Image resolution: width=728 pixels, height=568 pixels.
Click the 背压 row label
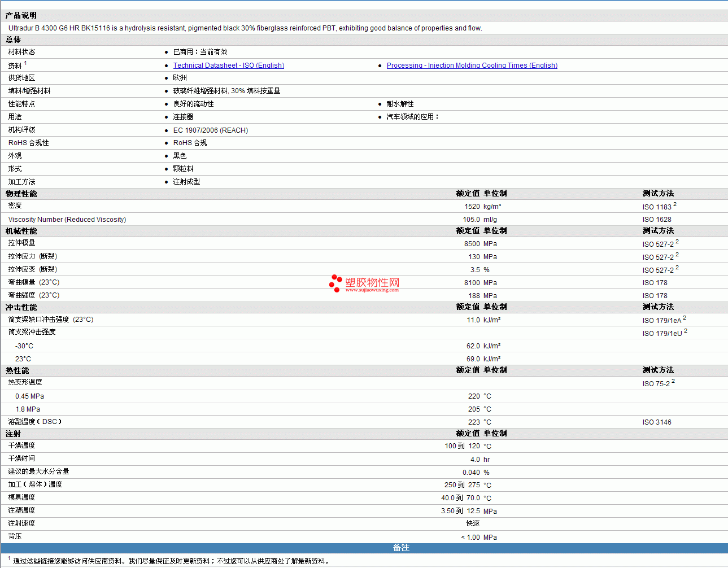(15, 536)
